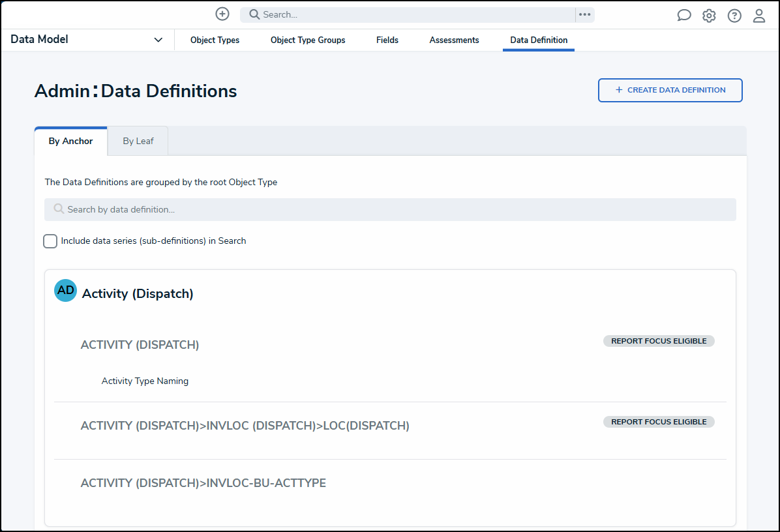This screenshot has width=780, height=532.
Task: Enable Include data series in Search checkbox
Action: tap(50, 241)
